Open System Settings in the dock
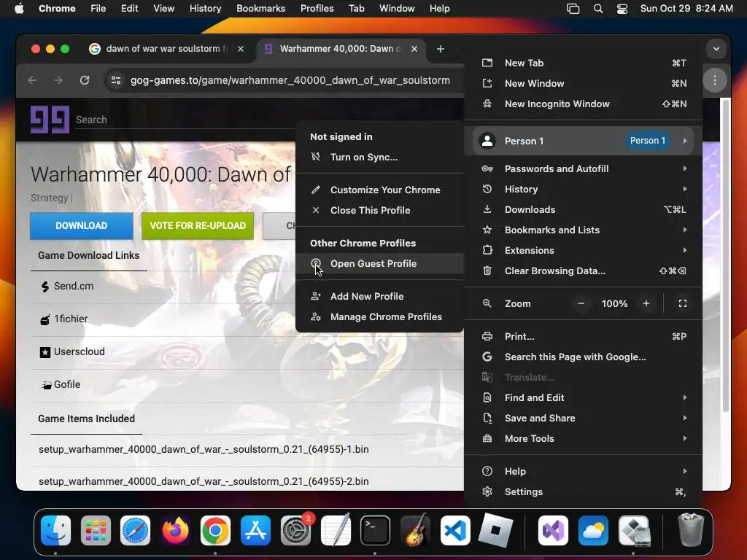Screen dimensions: 747x560 tap(295, 530)
